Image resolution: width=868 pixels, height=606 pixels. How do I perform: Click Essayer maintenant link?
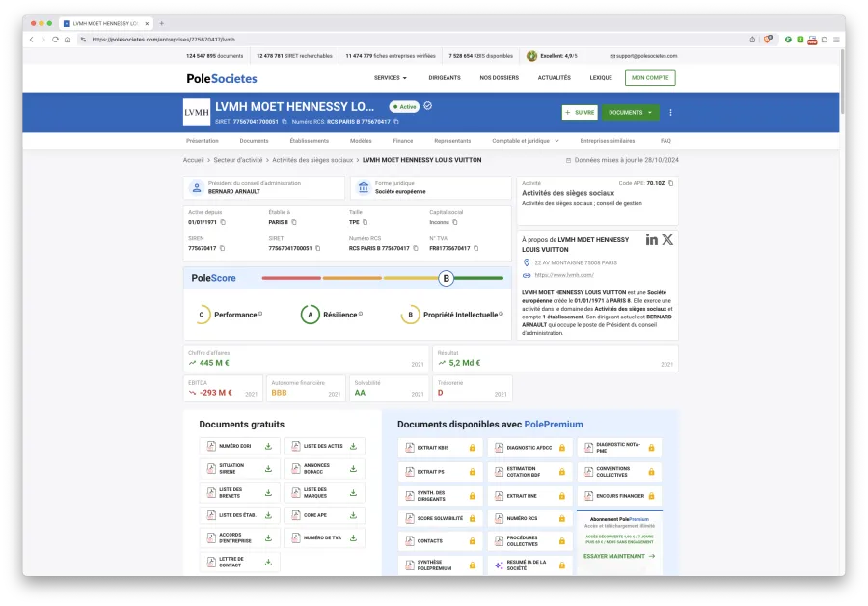click(619, 556)
